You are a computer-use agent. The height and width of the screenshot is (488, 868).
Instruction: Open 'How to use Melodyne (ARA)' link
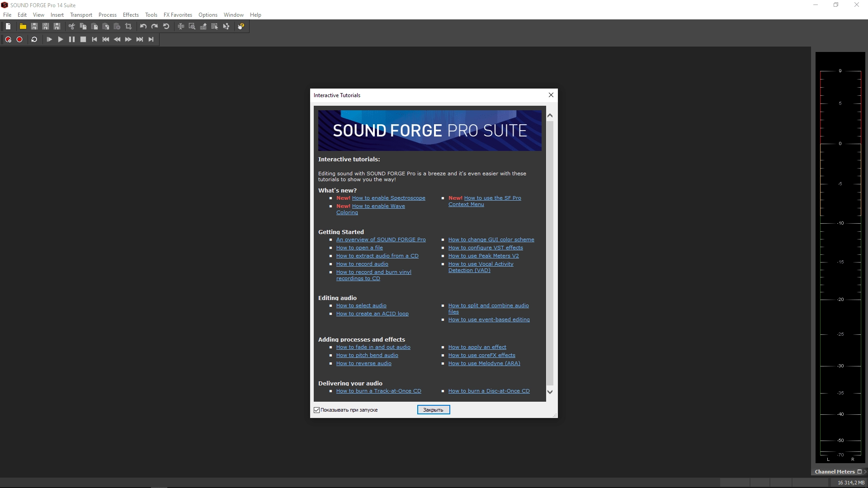pos(484,363)
